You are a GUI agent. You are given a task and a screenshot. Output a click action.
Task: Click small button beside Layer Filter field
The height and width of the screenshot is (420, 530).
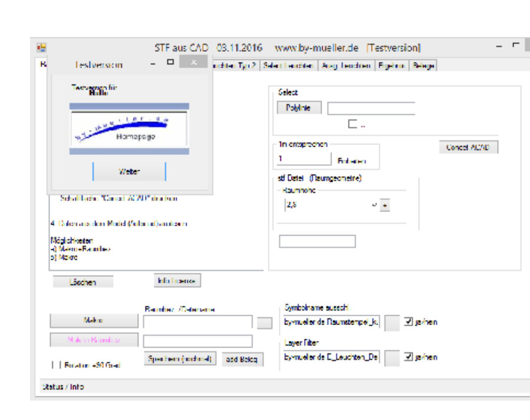point(392,358)
